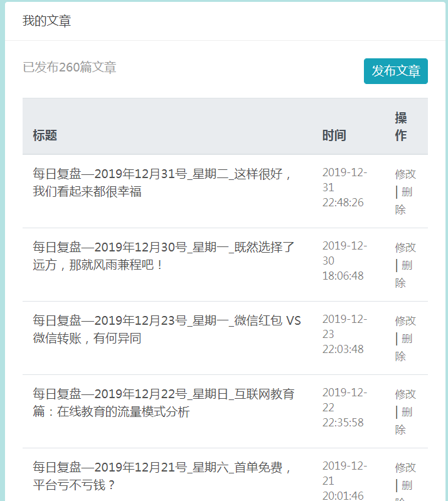The image size is (448, 501).
Task: Open the 互联网教育篇 article from 12月22号
Action: (163, 403)
